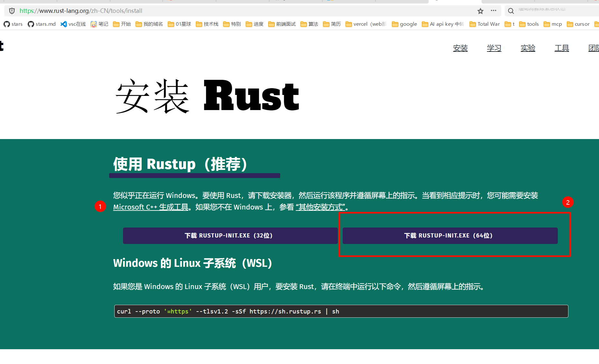Open the vsc在线 bookmark

point(73,24)
